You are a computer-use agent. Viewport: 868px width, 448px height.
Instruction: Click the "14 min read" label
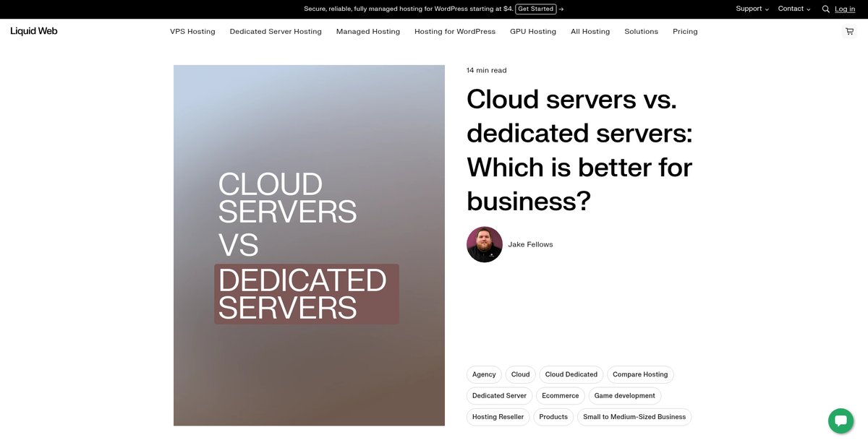click(487, 70)
